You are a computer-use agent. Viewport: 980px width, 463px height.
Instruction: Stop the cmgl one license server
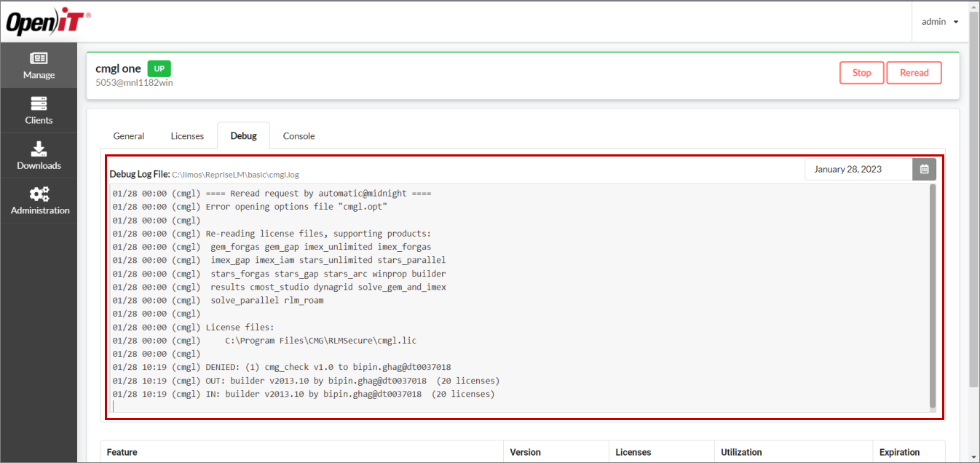[861, 73]
